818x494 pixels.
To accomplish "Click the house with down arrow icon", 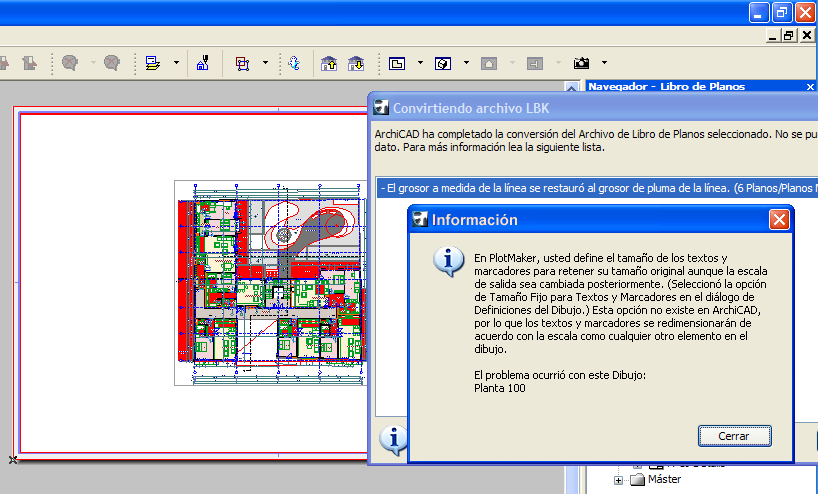I will 356,64.
